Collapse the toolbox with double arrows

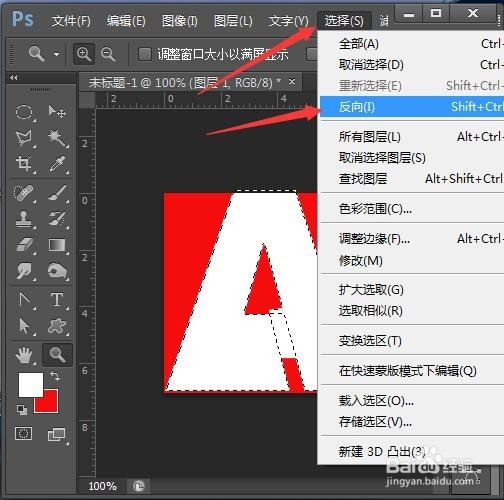tap(14, 78)
